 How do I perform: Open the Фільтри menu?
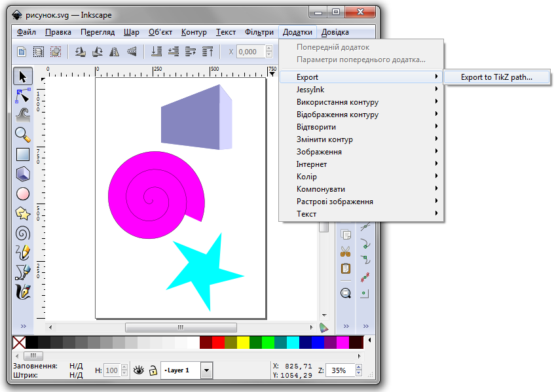[x=259, y=32]
